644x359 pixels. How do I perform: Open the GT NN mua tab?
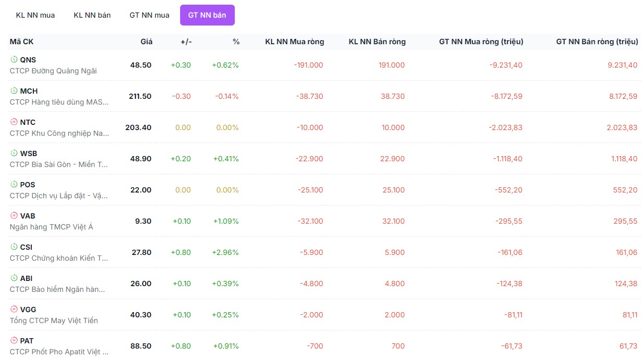(149, 15)
